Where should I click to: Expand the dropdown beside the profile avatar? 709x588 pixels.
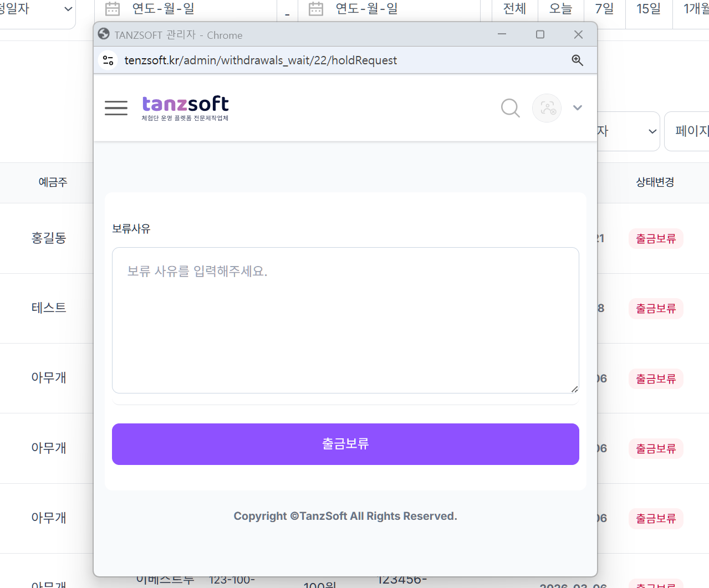point(577,108)
